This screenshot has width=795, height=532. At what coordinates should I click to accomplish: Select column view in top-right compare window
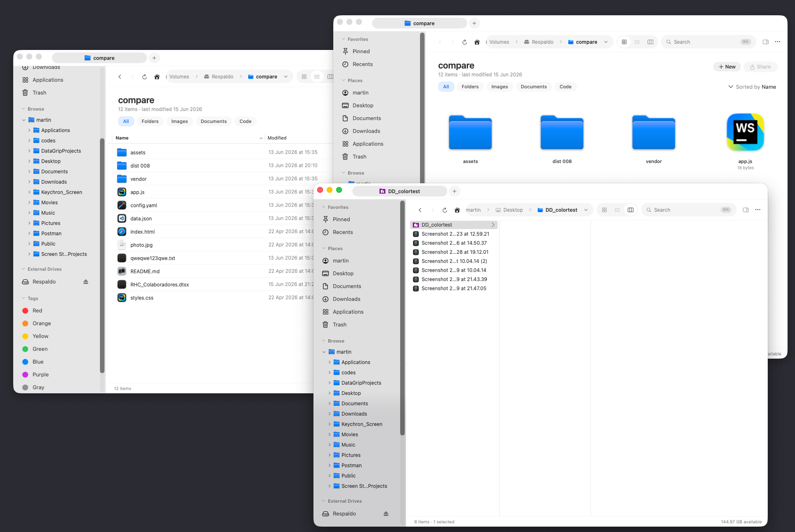(650, 42)
